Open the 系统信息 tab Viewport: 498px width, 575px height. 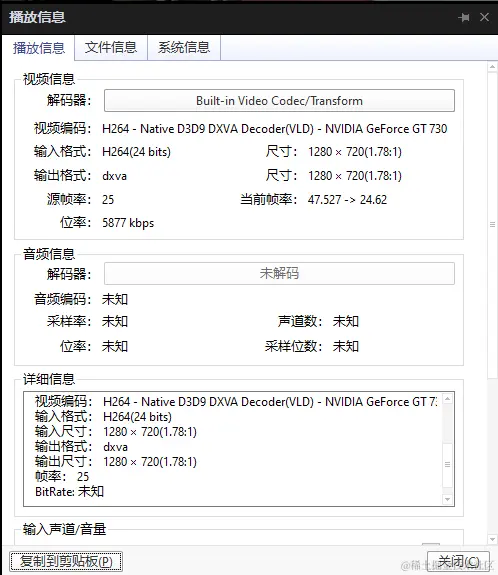184,47
